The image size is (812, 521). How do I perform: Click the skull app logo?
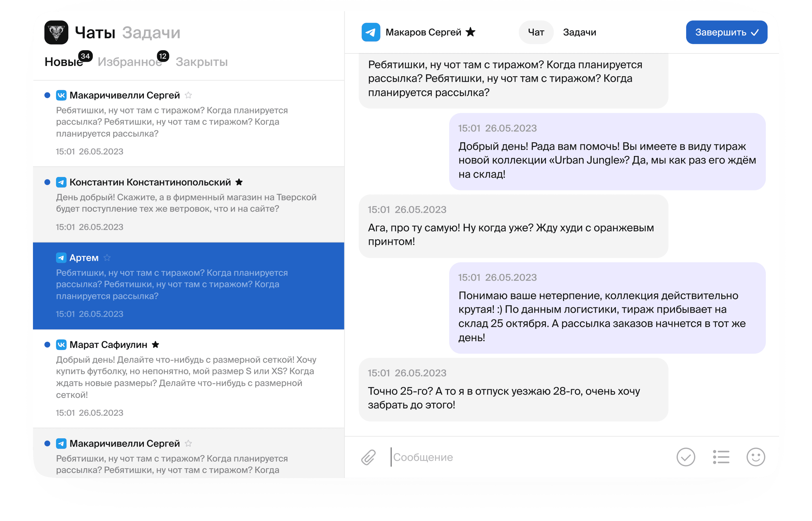pos(56,33)
